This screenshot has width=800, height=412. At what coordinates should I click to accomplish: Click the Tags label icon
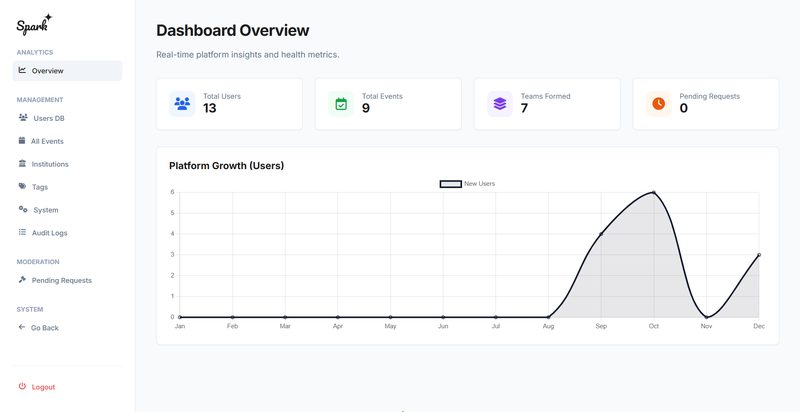coord(22,187)
